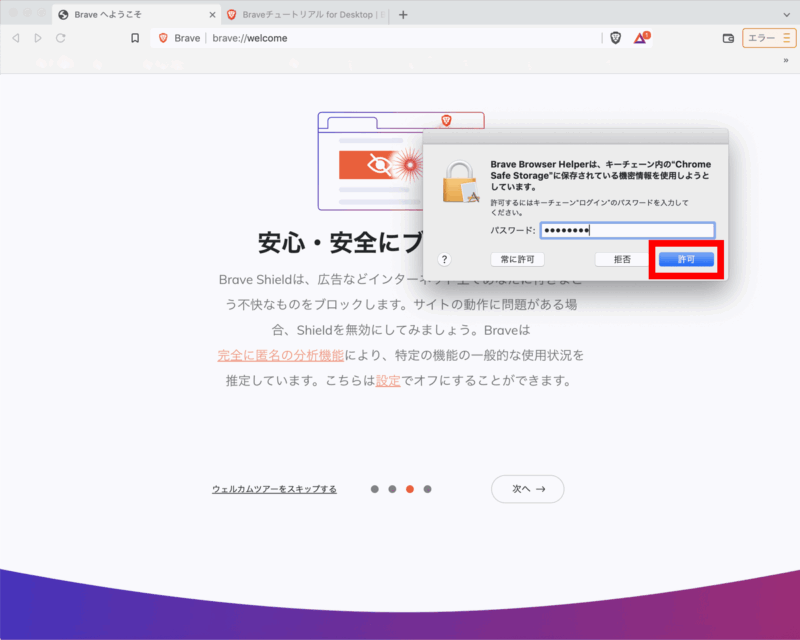Image resolution: width=800 pixels, height=640 pixels.
Task: Select the first welcome tour page dot
Action: [375, 489]
